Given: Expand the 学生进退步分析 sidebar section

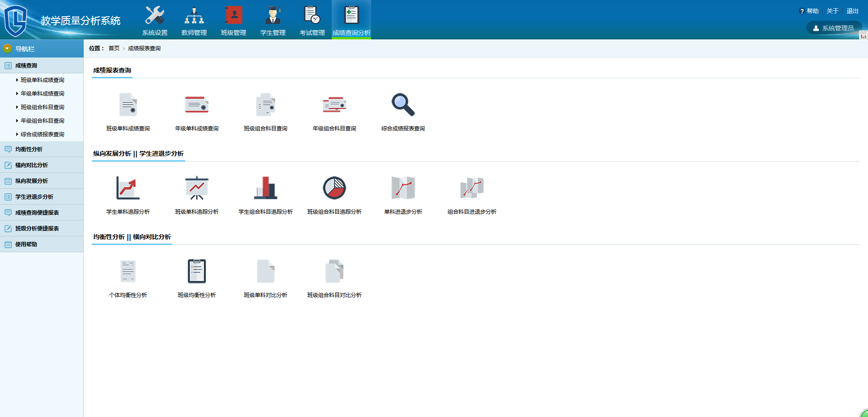Looking at the screenshot, I should [x=42, y=197].
